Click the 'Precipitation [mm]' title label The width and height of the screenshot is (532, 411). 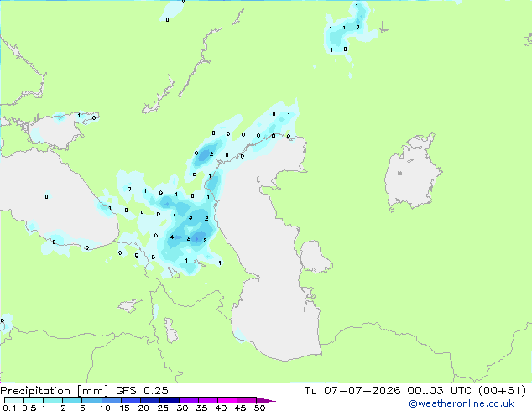tap(54, 391)
